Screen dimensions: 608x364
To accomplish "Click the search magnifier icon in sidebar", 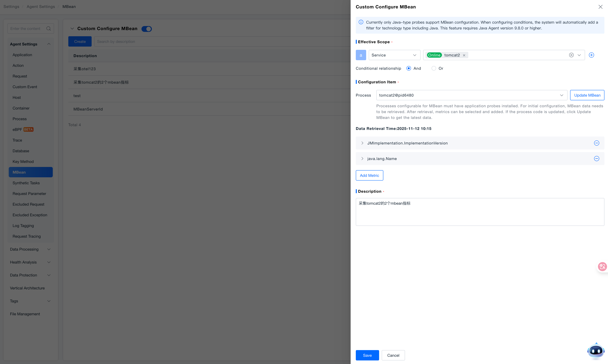I will [x=49, y=28].
